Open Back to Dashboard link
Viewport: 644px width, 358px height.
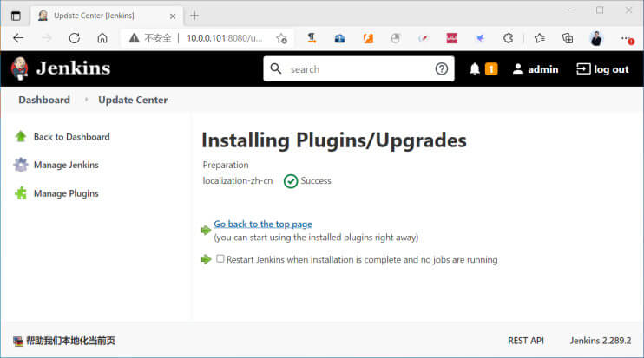tap(71, 137)
